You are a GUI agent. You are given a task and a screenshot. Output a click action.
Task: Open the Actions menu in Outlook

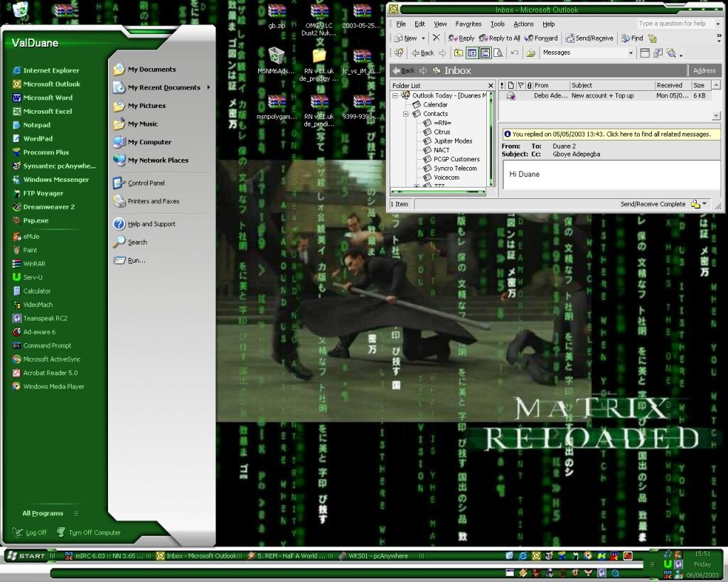[x=523, y=24]
